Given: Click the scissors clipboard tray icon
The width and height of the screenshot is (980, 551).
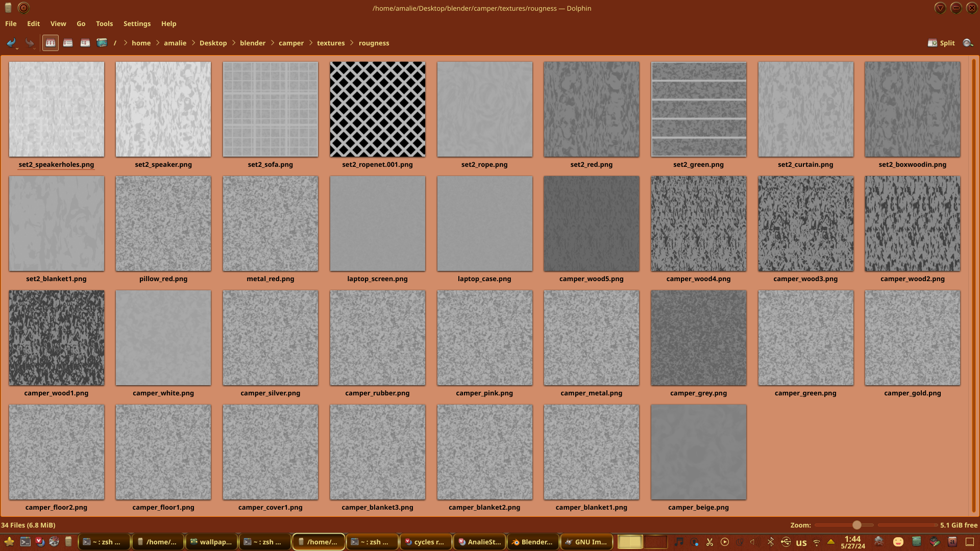Looking at the screenshot, I should (709, 542).
